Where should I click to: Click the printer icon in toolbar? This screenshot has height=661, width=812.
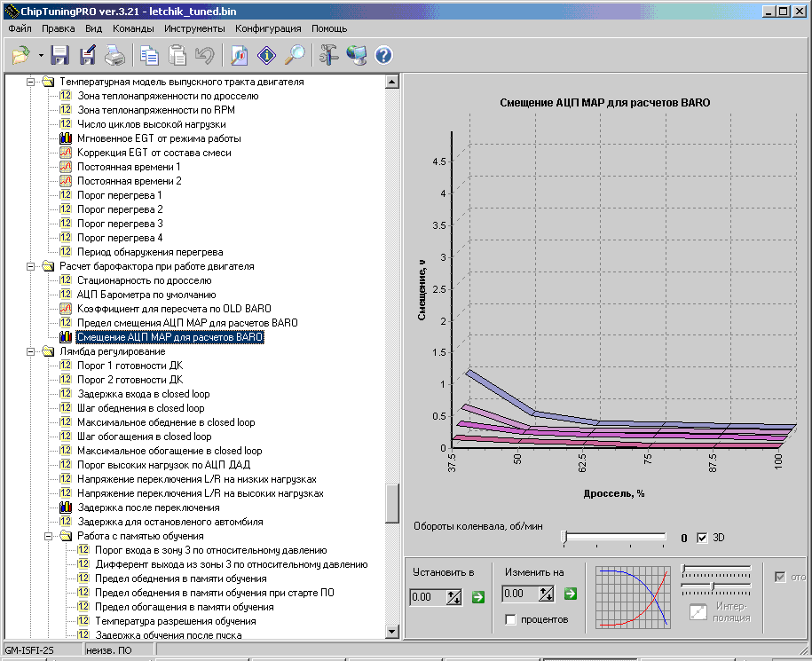click(115, 56)
